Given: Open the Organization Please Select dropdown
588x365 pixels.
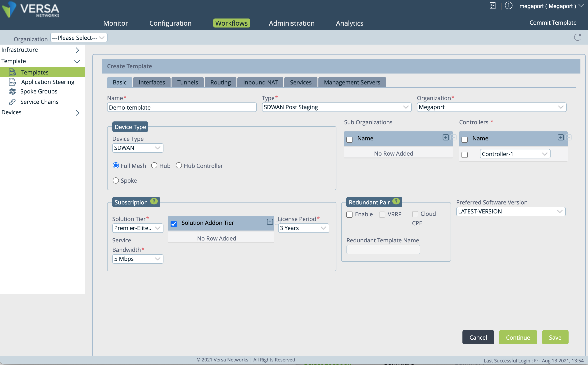Looking at the screenshot, I should (x=78, y=37).
